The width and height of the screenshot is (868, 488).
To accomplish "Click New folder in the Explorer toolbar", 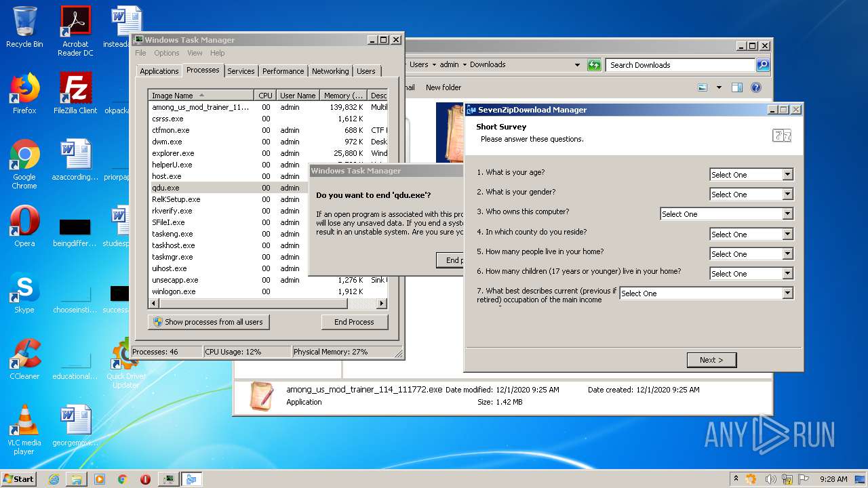I will click(443, 87).
